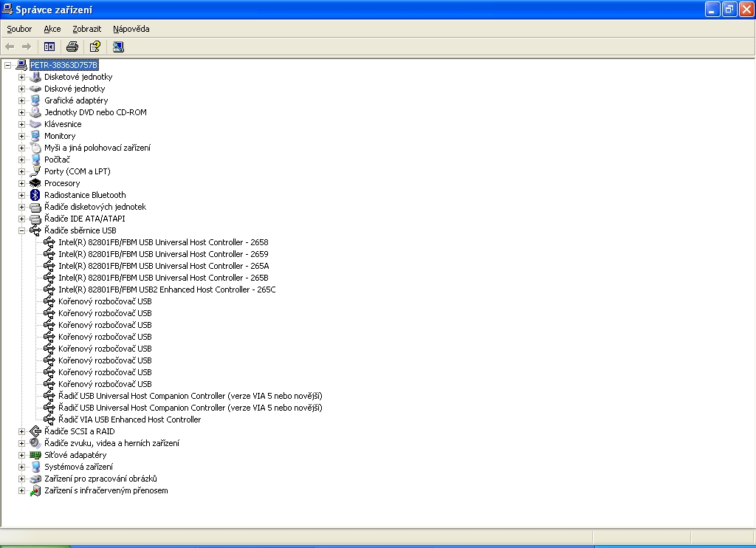
Task: Click the network card icon beside Síťové adaptéry
Action: pyautogui.click(x=35, y=455)
